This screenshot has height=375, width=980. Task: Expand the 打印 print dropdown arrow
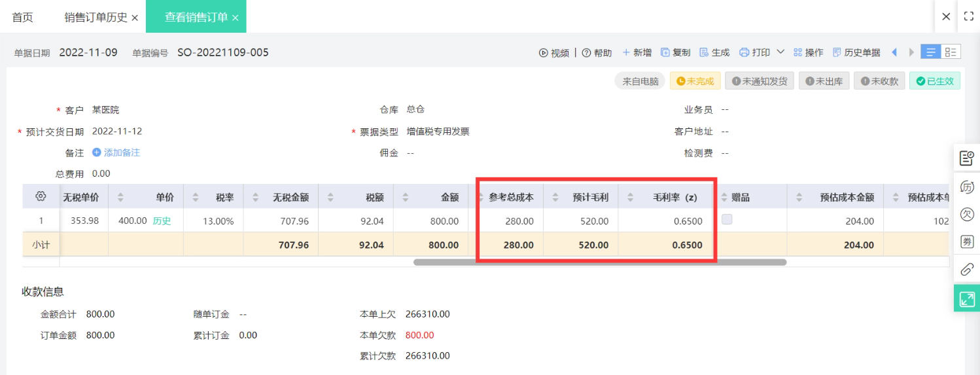pyautogui.click(x=780, y=52)
